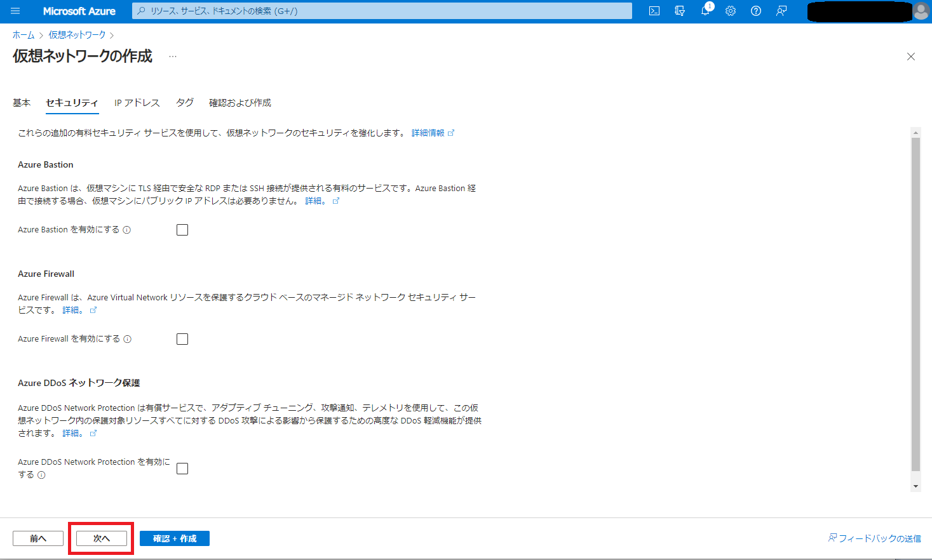Enable the Azure DDoS Network Protection checkbox

(182, 469)
